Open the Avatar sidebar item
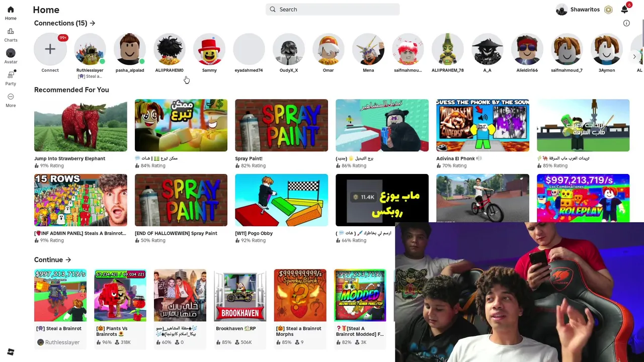The height and width of the screenshot is (362, 644). click(11, 53)
